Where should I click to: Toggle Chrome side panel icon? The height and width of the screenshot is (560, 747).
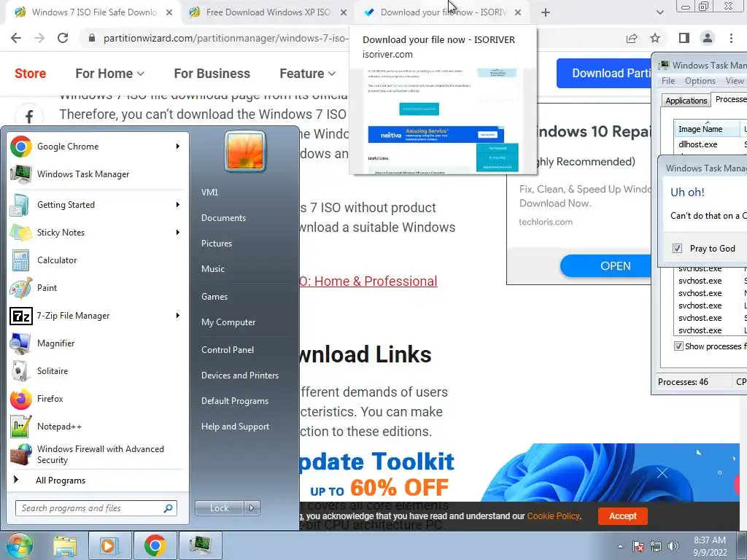[684, 38]
